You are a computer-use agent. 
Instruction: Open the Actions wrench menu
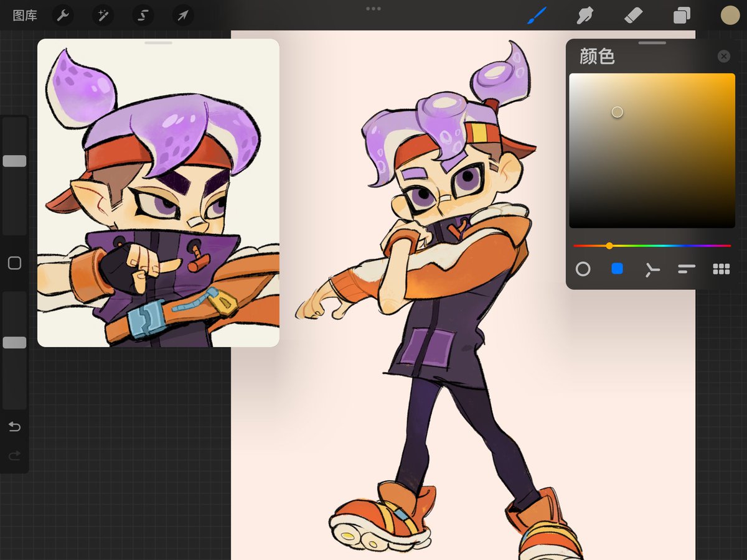(62, 16)
